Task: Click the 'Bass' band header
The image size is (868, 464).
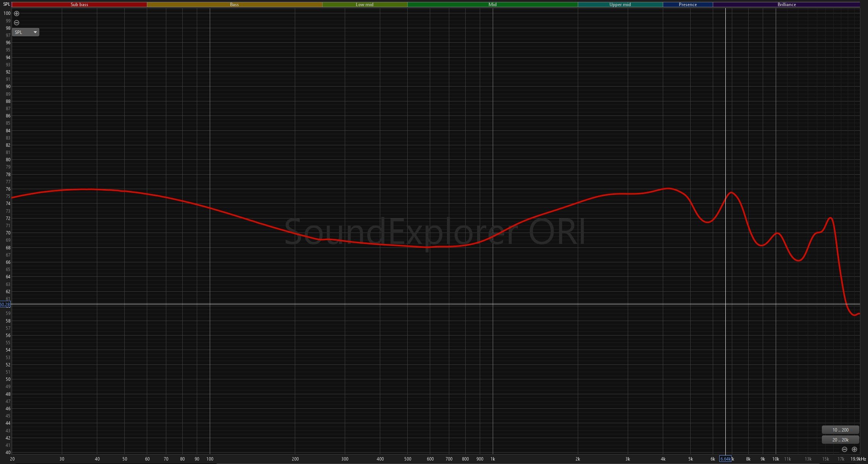Action: click(234, 4)
